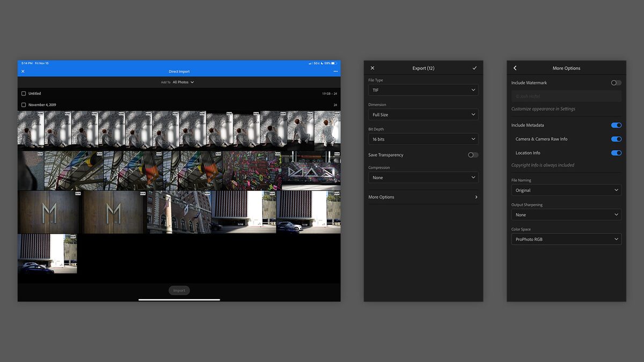Check the Untitled checkbox
The width and height of the screenshot is (644, 362).
24,93
